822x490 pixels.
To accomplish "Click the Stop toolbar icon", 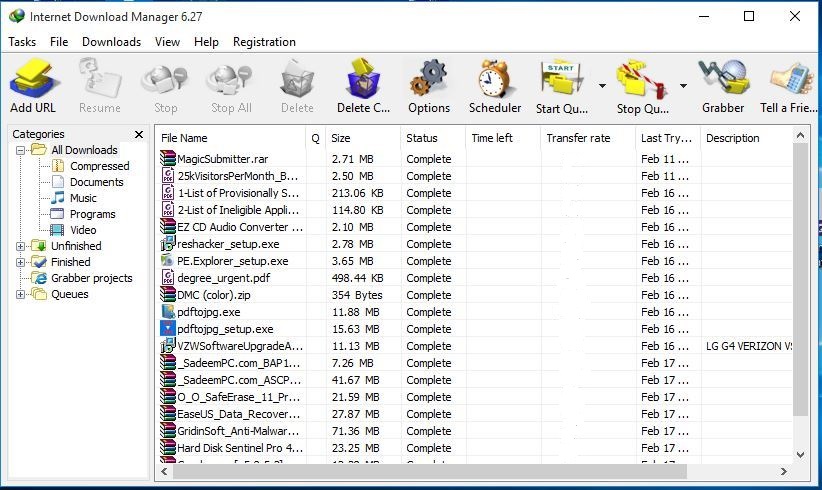I will tap(165, 79).
